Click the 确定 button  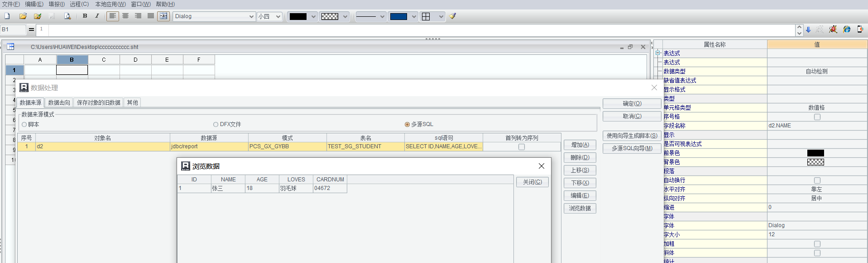[x=632, y=104]
